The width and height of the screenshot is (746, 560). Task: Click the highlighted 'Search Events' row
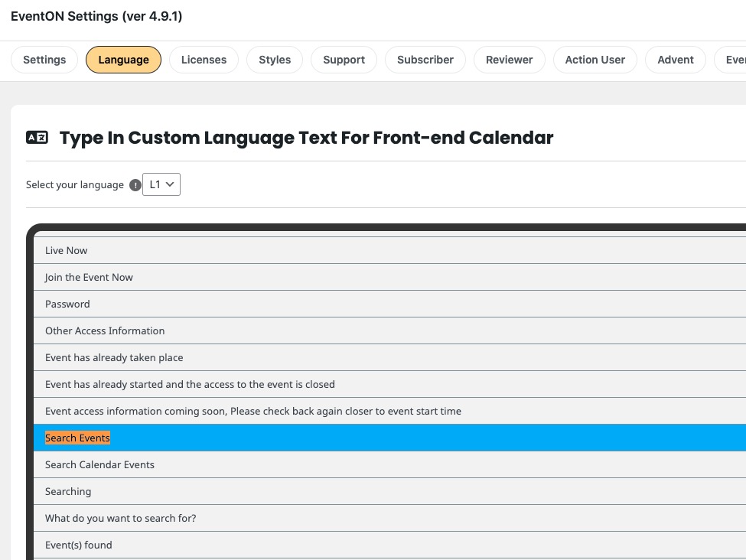coord(389,438)
